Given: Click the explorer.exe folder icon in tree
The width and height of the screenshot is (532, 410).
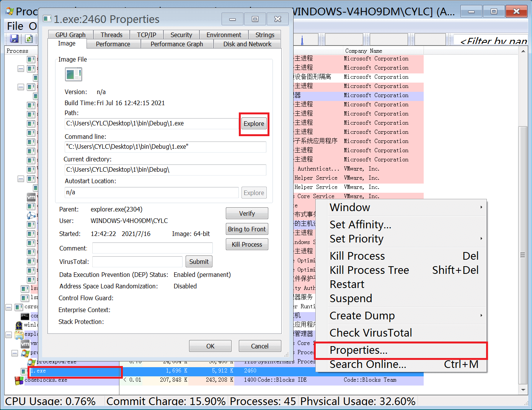Looking at the screenshot, I should 19,335.
